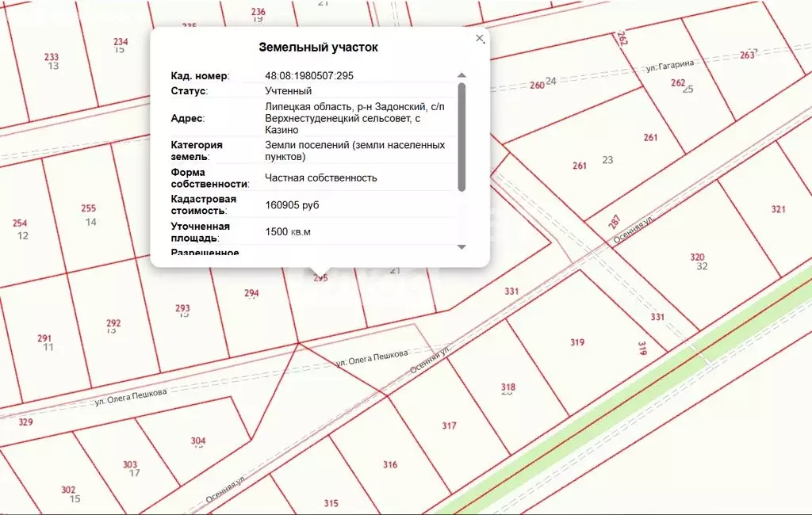Click parcel 292 on the map
Screen dimensions: 812x515
pos(113,323)
